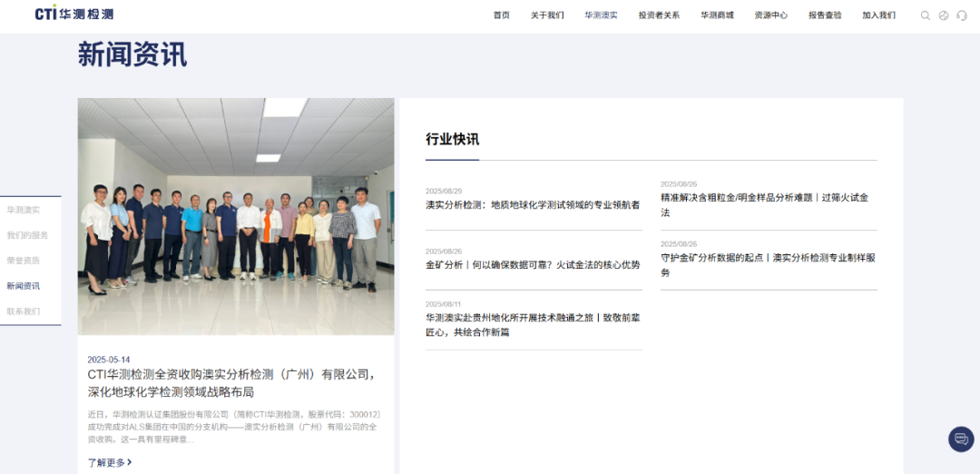Click 了解更多 arrow link under featured article
This screenshot has height=474, width=980.
pyautogui.click(x=110, y=462)
